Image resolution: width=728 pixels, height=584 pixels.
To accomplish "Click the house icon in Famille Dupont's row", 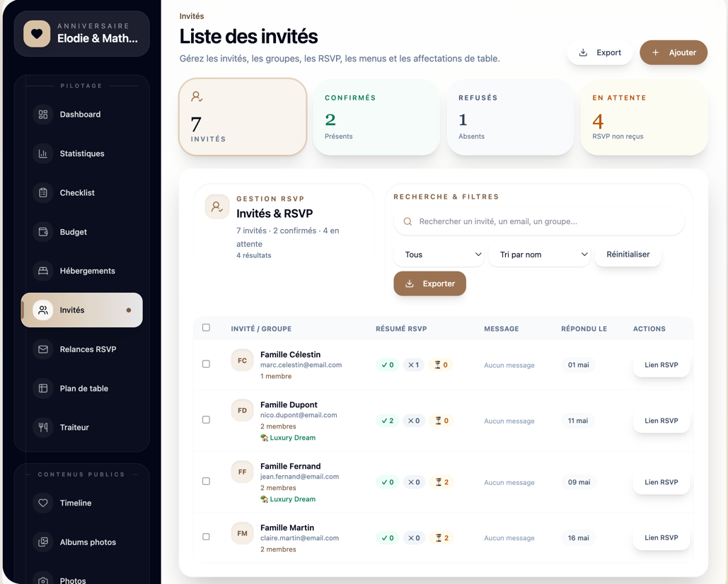I will tap(265, 438).
